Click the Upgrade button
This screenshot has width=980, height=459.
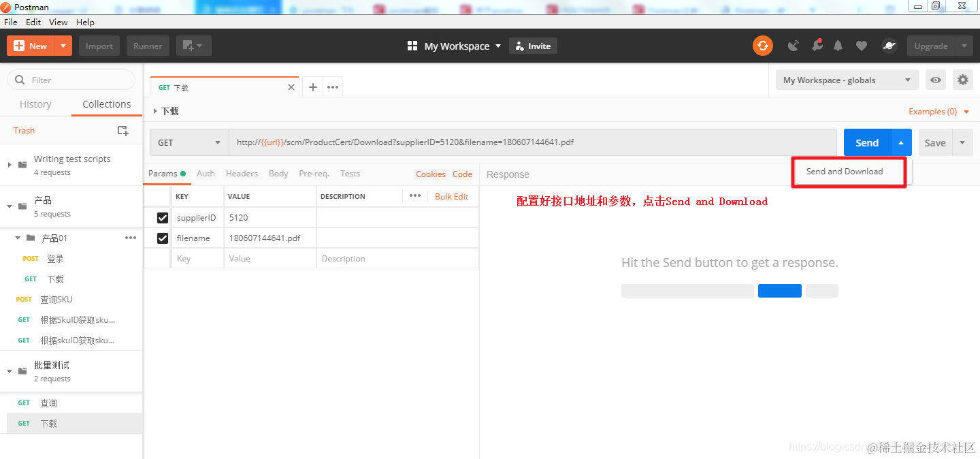pyautogui.click(x=931, y=46)
